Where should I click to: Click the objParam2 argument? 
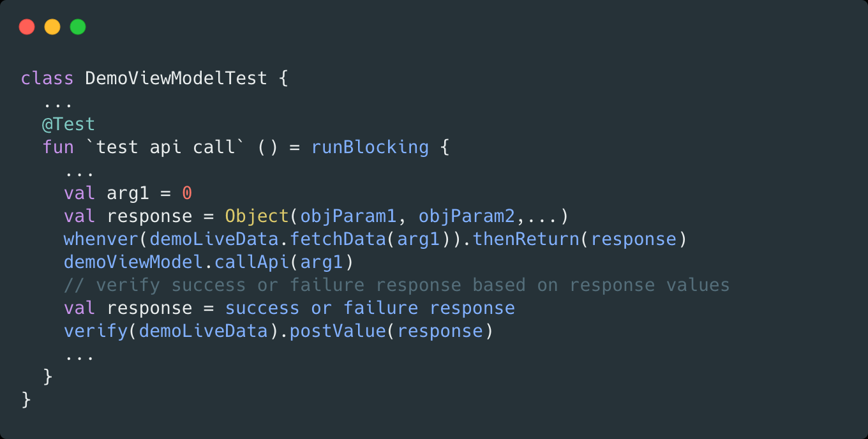coord(467,216)
